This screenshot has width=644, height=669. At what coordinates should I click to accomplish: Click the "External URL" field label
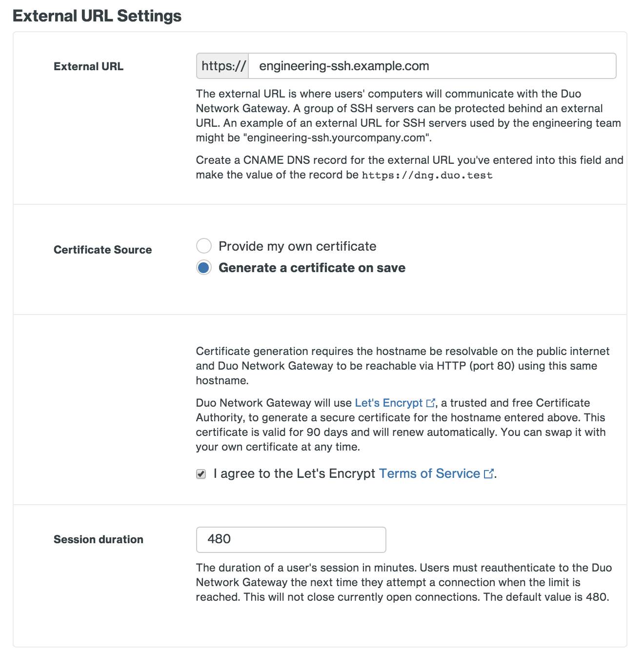click(88, 66)
